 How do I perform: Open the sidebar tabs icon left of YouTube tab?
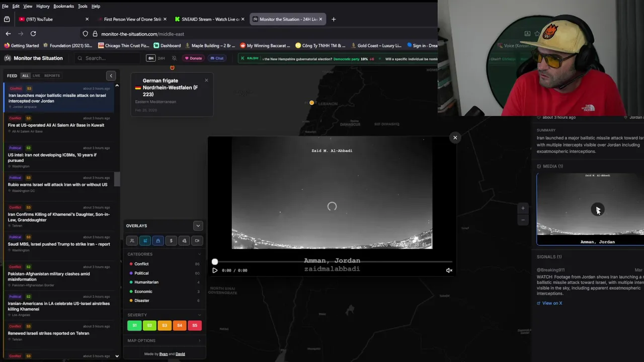click(x=7, y=19)
